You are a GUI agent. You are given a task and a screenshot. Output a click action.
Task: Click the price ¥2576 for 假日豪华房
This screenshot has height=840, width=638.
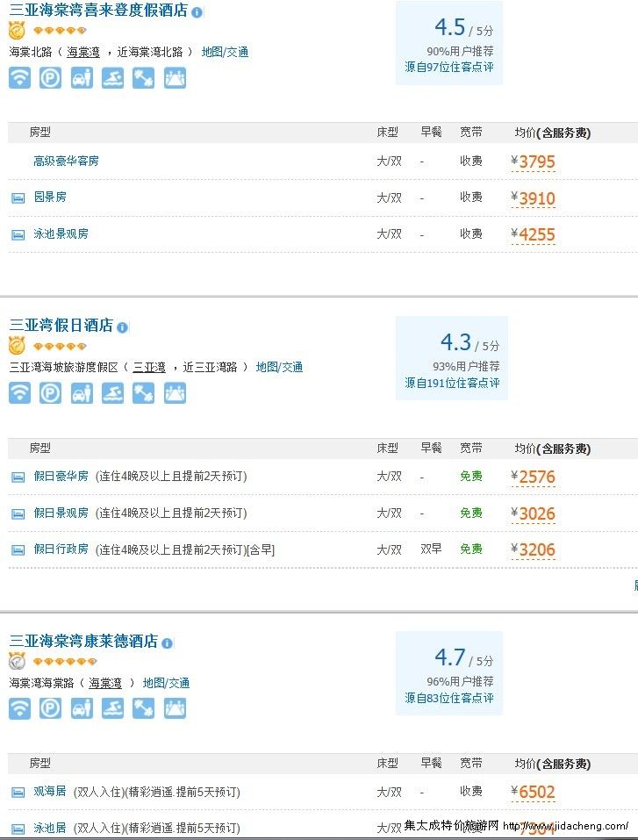pos(533,477)
